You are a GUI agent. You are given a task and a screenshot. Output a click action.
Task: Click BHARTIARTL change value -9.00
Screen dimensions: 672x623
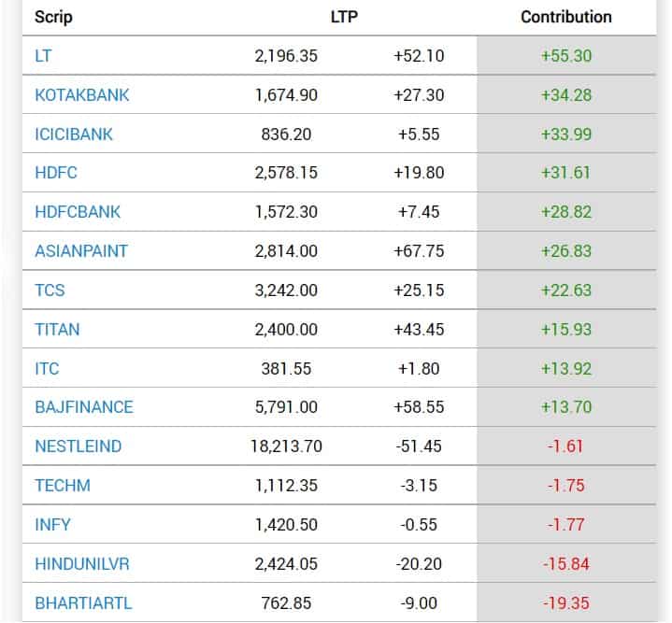click(419, 602)
